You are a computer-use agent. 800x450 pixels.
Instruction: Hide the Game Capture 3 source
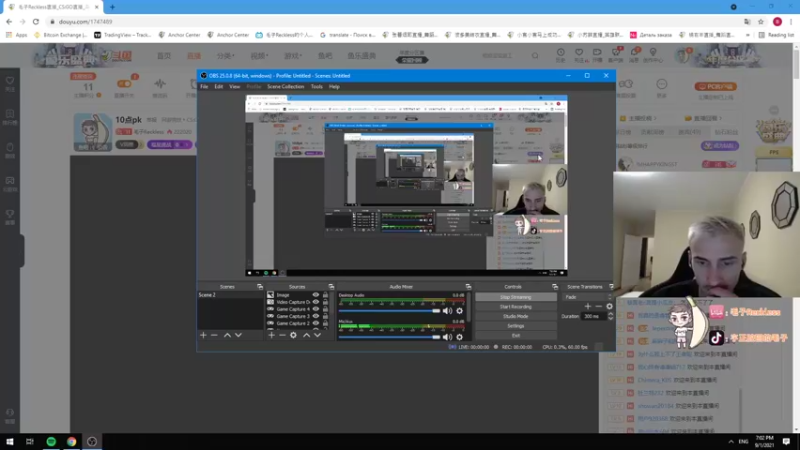pos(316,316)
